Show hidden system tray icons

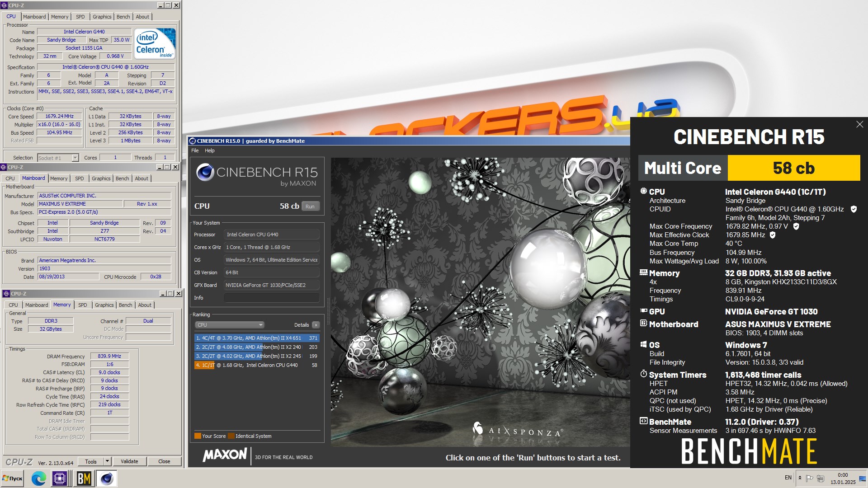tap(800, 478)
